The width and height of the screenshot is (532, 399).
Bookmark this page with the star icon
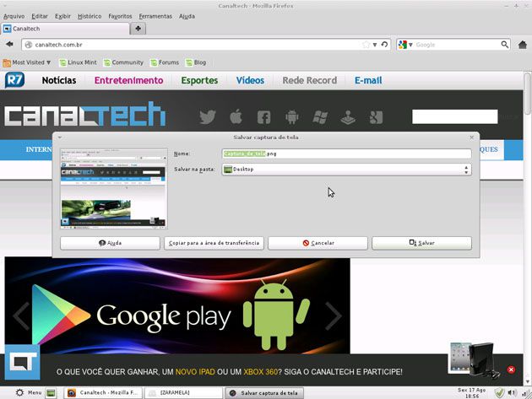366,45
